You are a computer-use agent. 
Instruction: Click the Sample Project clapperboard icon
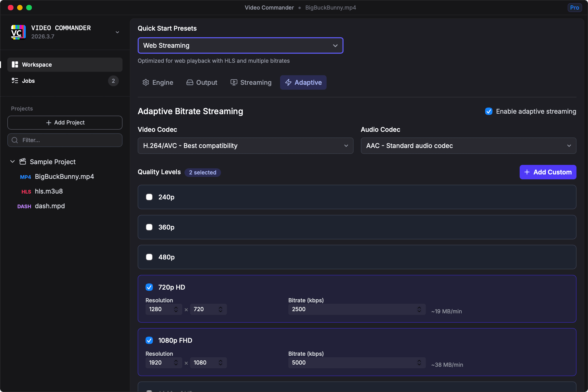point(23,161)
